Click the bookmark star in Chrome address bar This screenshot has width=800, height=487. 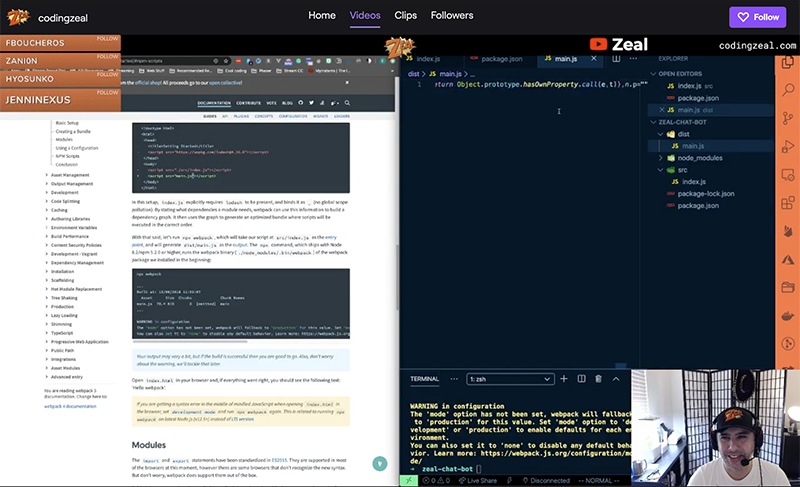click(226, 61)
